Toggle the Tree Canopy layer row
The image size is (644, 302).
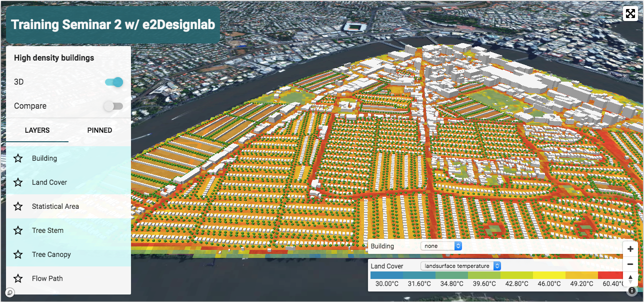point(68,254)
